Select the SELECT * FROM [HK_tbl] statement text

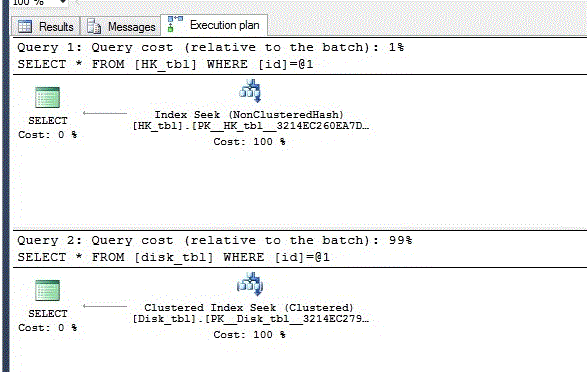tap(165, 64)
